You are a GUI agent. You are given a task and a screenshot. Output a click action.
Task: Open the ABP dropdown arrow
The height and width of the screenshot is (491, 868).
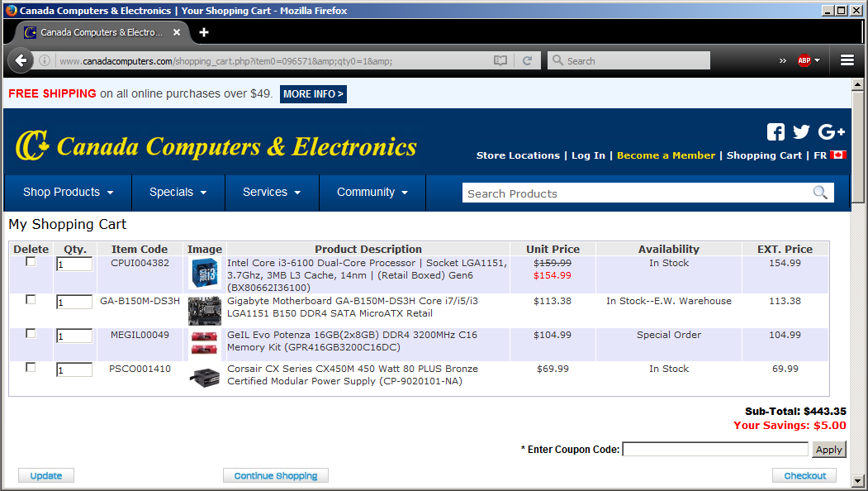817,60
